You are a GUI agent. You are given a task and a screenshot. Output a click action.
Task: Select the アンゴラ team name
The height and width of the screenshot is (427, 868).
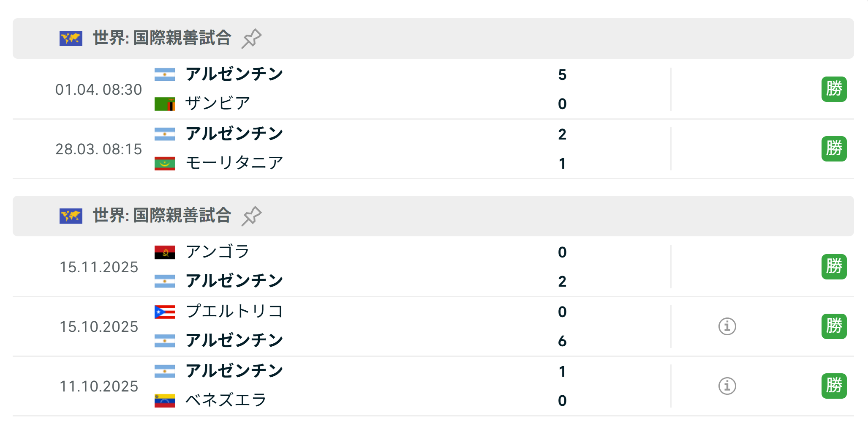click(218, 252)
